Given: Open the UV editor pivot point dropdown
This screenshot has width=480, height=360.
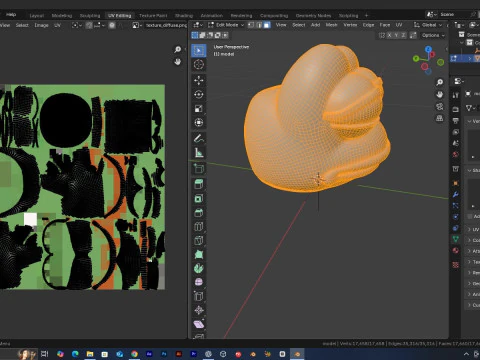Looking at the screenshot, I should tap(77, 25).
